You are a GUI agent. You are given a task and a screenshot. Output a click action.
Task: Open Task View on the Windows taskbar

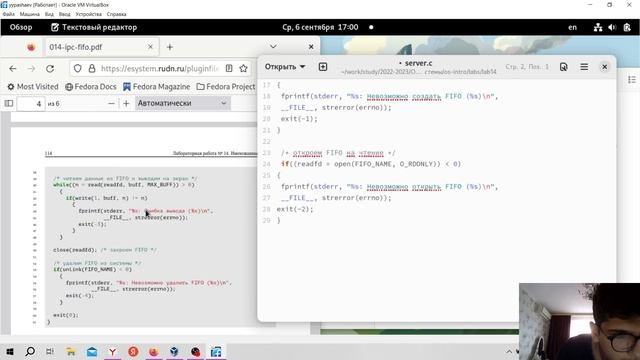click(x=50, y=351)
